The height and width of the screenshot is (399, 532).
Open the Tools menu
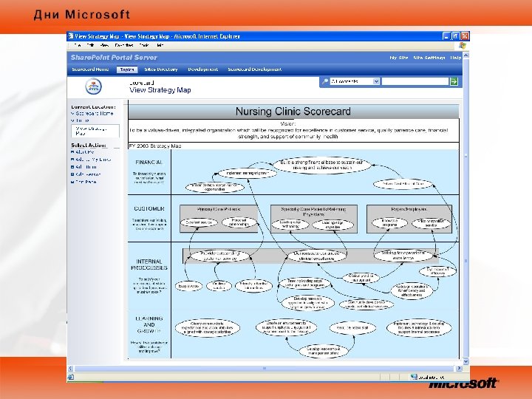144,45
